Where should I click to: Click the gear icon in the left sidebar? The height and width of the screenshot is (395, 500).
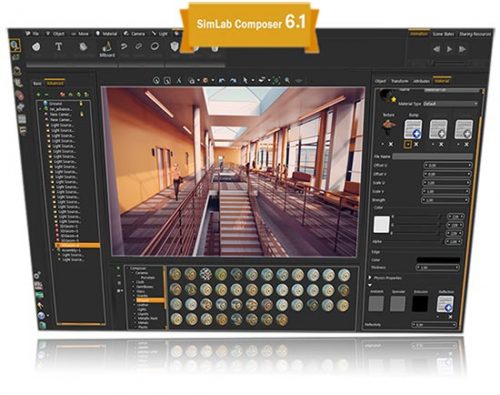[x=37, y=276]
